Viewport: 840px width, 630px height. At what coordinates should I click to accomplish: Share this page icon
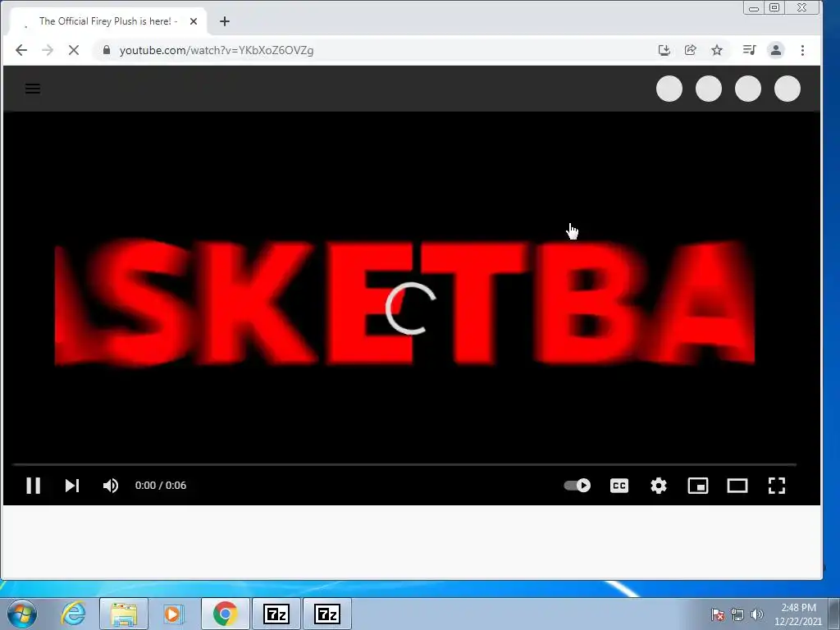(x=691, y=50)
